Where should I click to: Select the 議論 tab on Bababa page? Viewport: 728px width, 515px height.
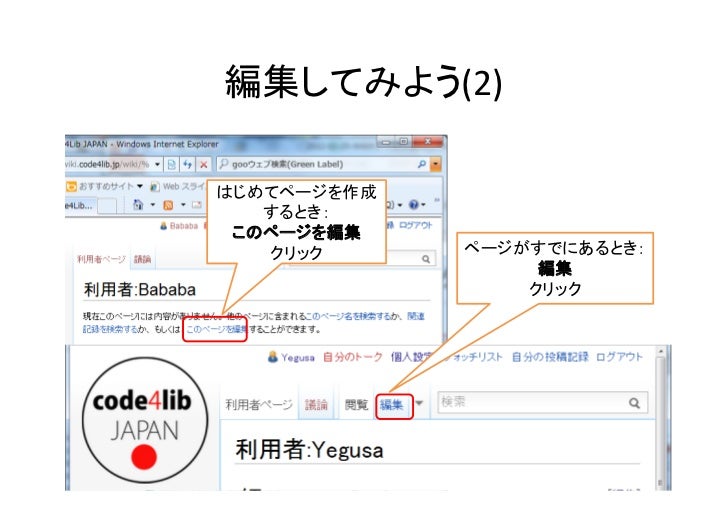(143, 259)
